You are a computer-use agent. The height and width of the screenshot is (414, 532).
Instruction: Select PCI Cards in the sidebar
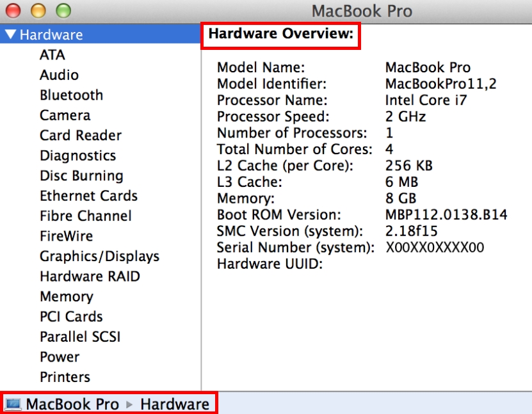point(71,317)
